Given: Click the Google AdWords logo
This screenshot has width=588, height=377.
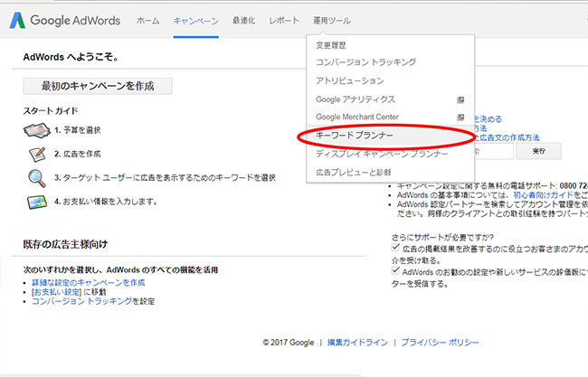Looking at the screenshot, I should (65, 20).
